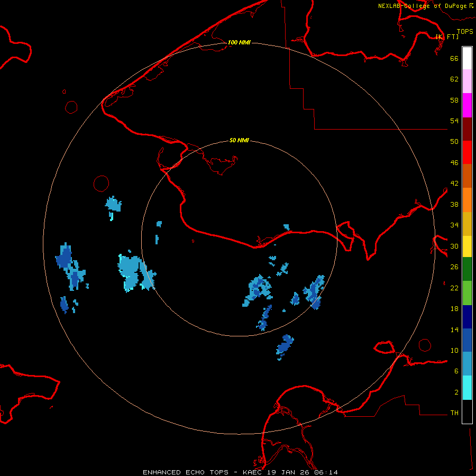The height and width of the screenshot is (476, 476).
Task: Choose the medium blue legend swatch
Action: point(467,340)
